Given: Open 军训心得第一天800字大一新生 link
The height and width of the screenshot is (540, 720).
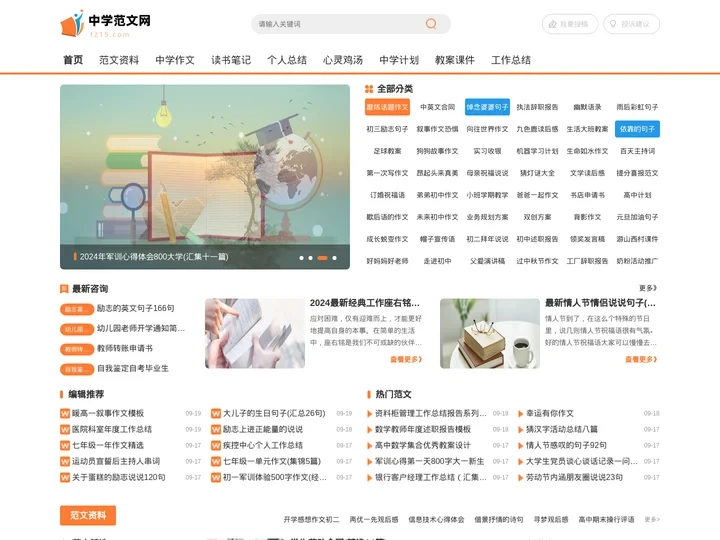Looking at the screenshot, I should pos(430,461).
